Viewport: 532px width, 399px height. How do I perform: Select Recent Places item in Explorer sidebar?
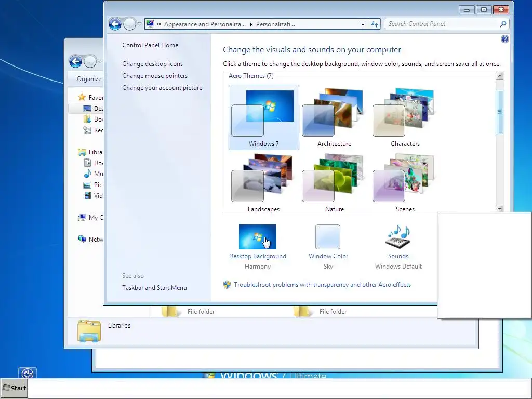pyautogui.click(x=93, y=130)
